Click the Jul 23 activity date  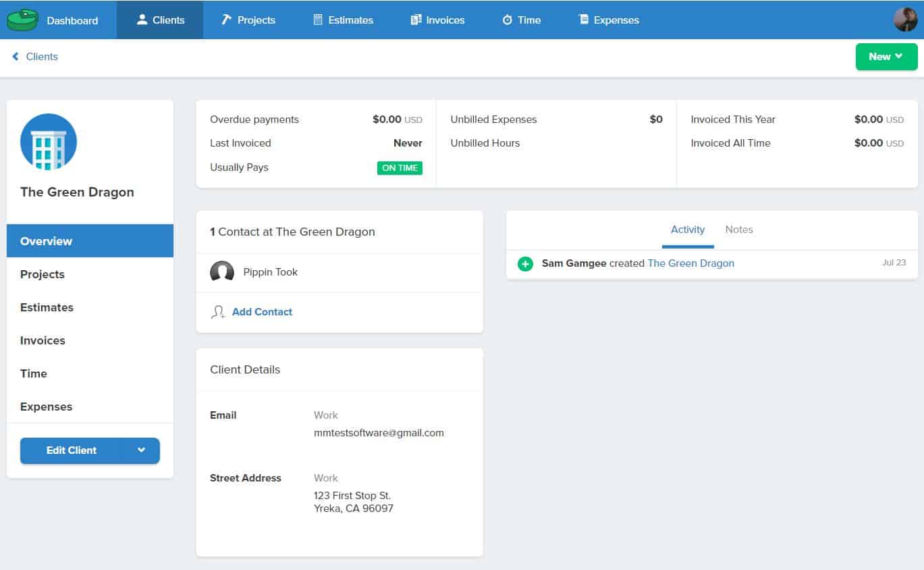[894, 263]
